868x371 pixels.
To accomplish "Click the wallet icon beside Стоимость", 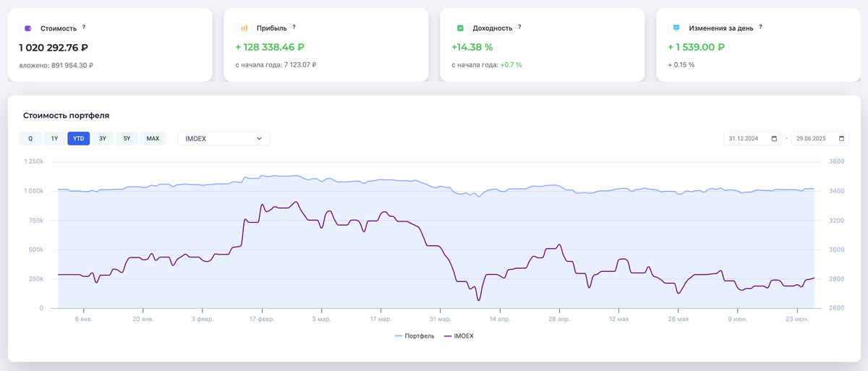I will point(28,28).
